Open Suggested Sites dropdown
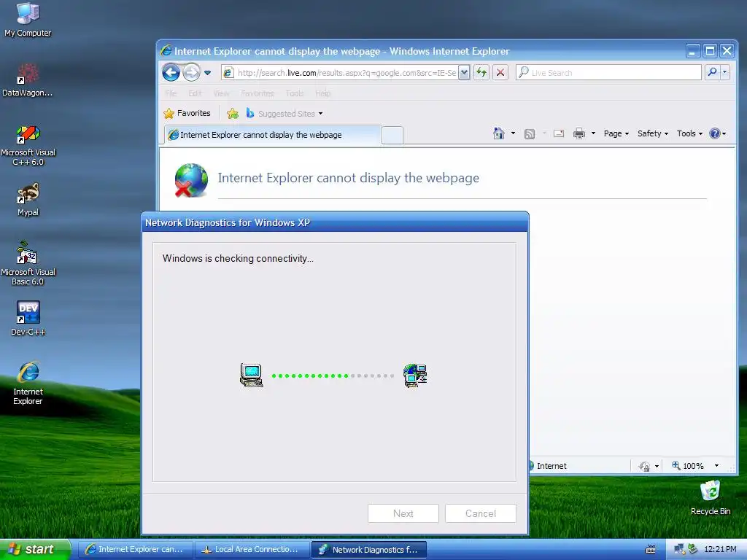The image size is (747, 560). click(285, 113)
